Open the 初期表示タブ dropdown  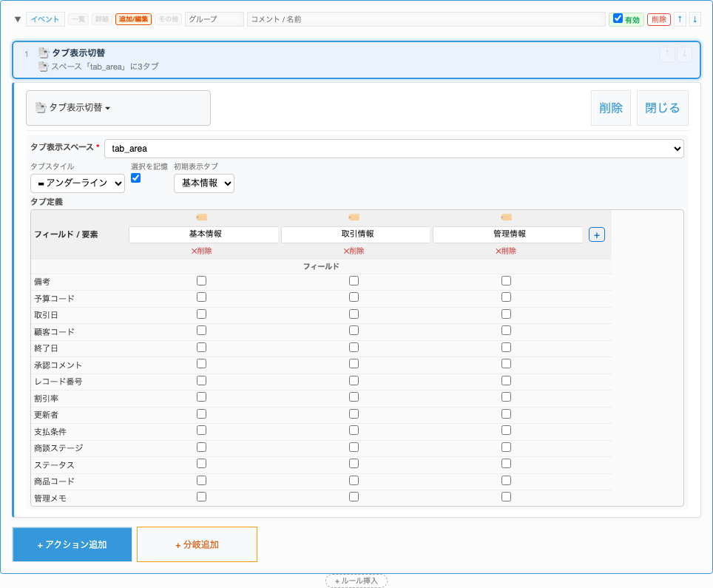tap(203, 183)
